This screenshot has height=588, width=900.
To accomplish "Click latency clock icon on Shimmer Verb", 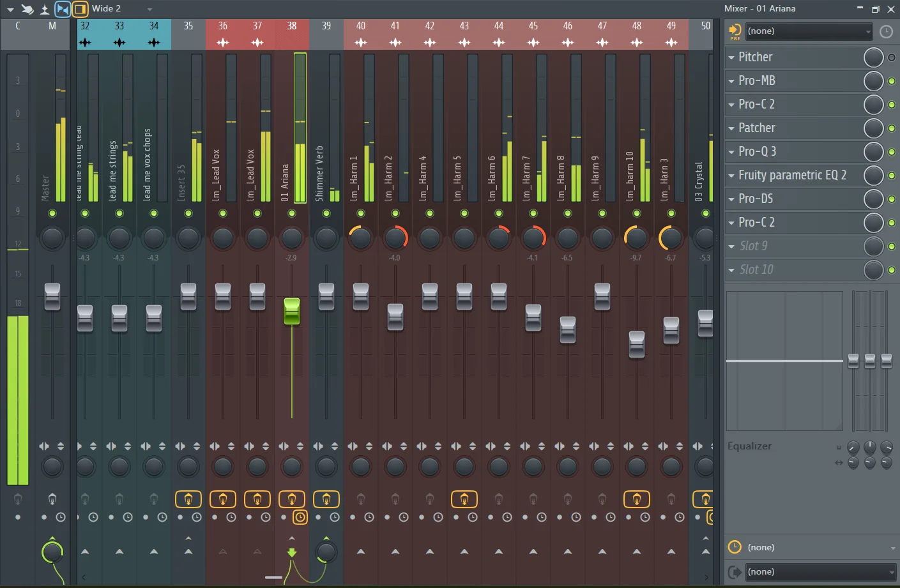I will point(335,517).
